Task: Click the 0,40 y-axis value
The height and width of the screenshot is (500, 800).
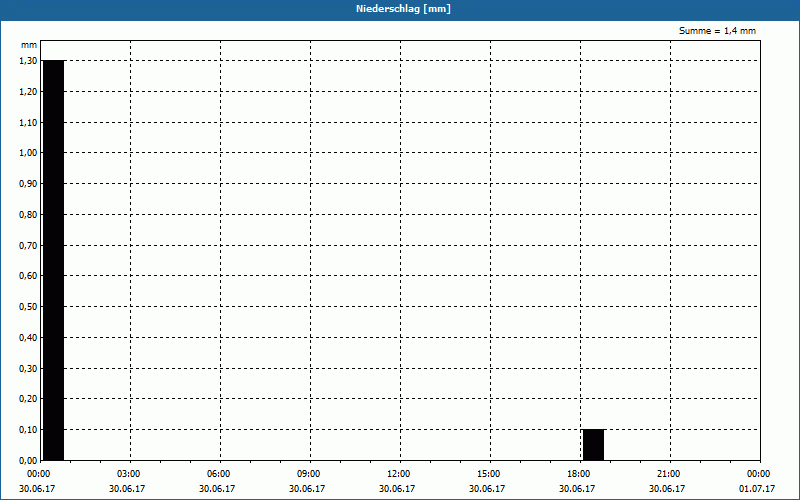Action: pos(28,337)
